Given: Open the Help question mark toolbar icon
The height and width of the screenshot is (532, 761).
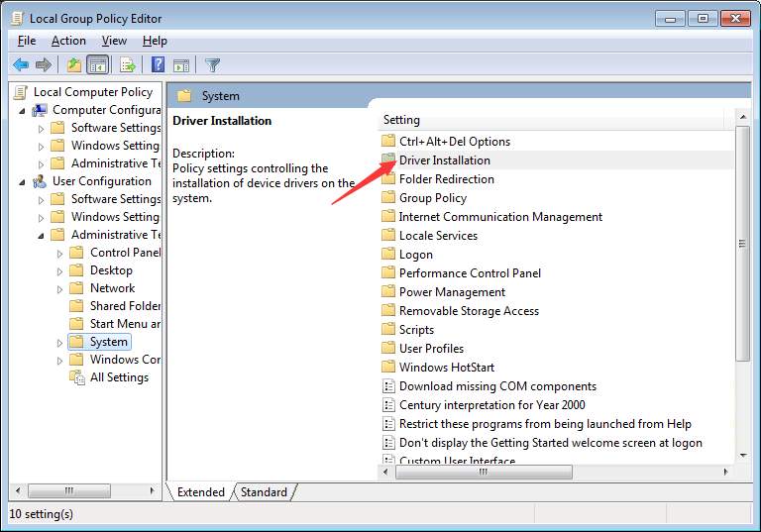Looking at the screenshot, I should coord(159,64).
